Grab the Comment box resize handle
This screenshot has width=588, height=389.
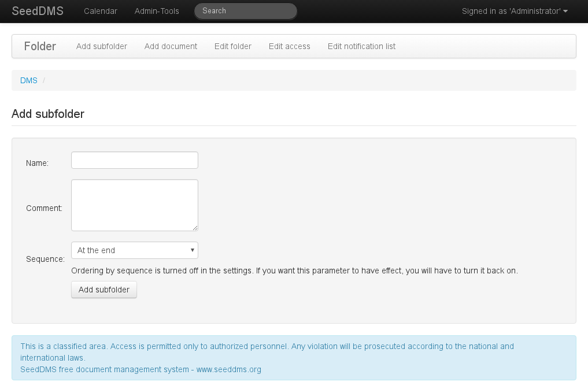tap(195, 228)
